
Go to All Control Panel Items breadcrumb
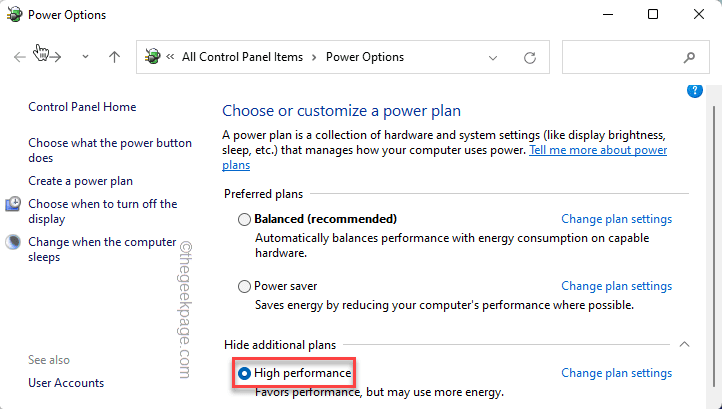[242, 57]
